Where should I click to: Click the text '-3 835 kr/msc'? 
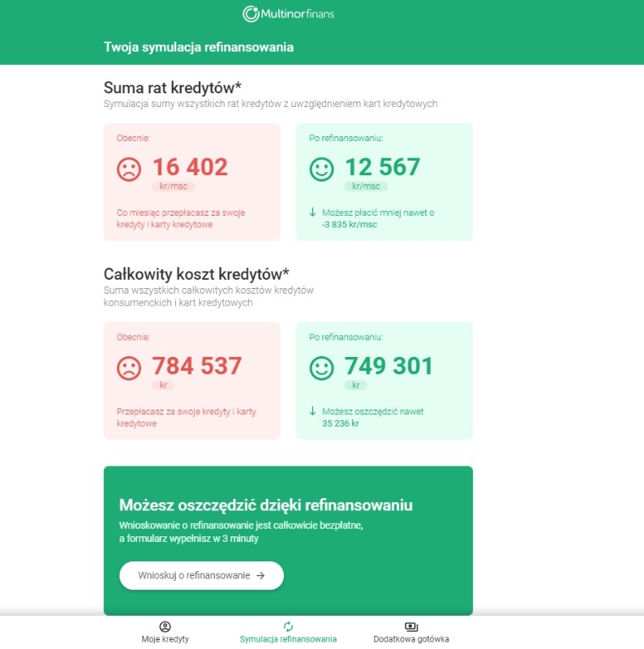(350, 225)
